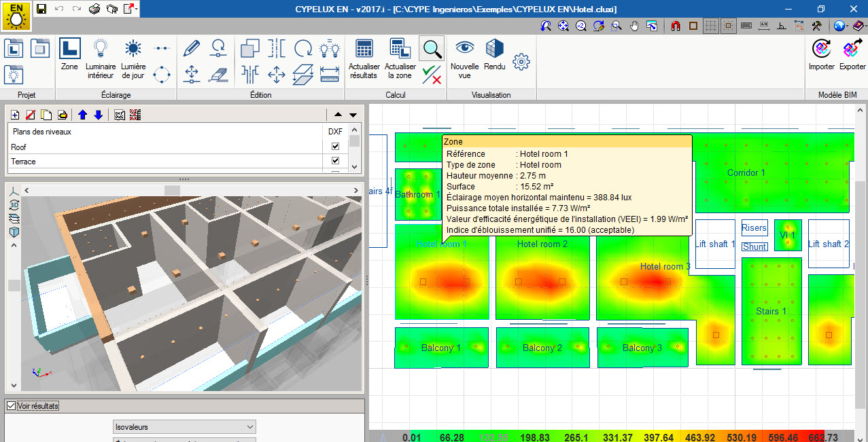
Task: Click the zoom window magnifier icon
Action: 617,26
